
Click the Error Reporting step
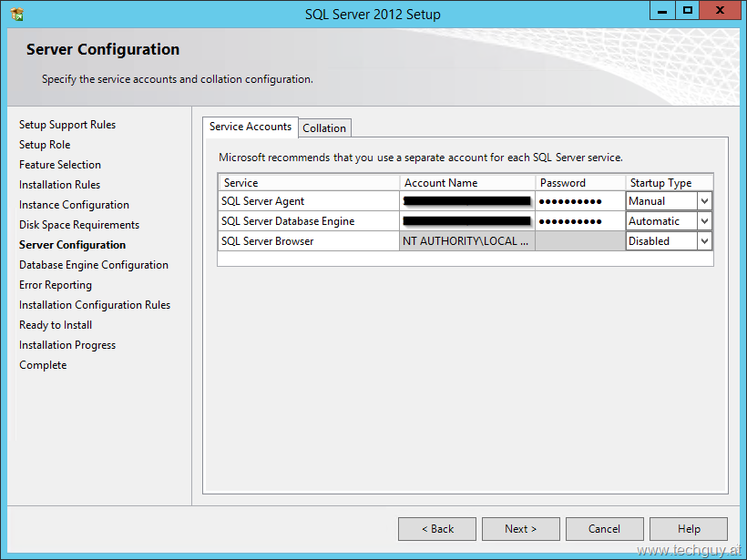tap(56, 285)
